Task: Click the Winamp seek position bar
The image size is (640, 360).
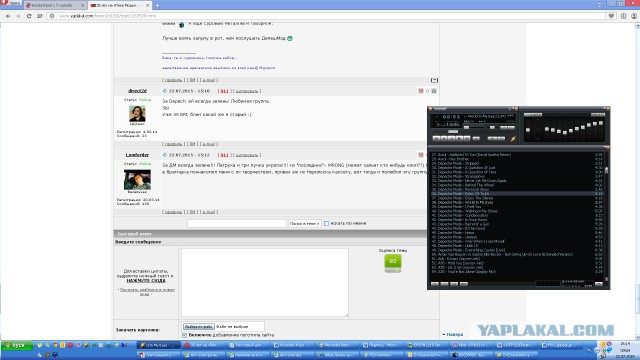Action: pyautogui.click(x=473, y=131)
